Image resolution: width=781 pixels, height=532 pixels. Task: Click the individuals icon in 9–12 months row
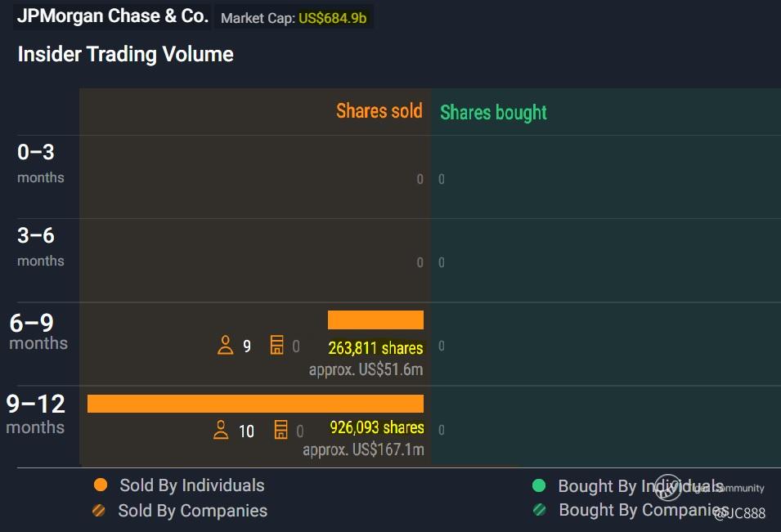pyautogui.click(x=221, y=430)
